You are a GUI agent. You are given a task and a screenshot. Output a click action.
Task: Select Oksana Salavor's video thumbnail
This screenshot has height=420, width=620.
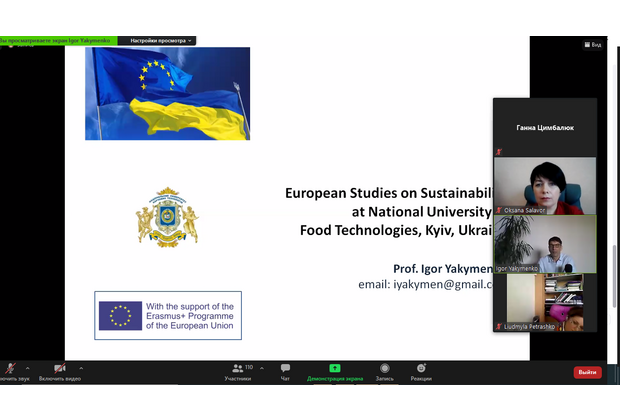(x=545, y=186)
